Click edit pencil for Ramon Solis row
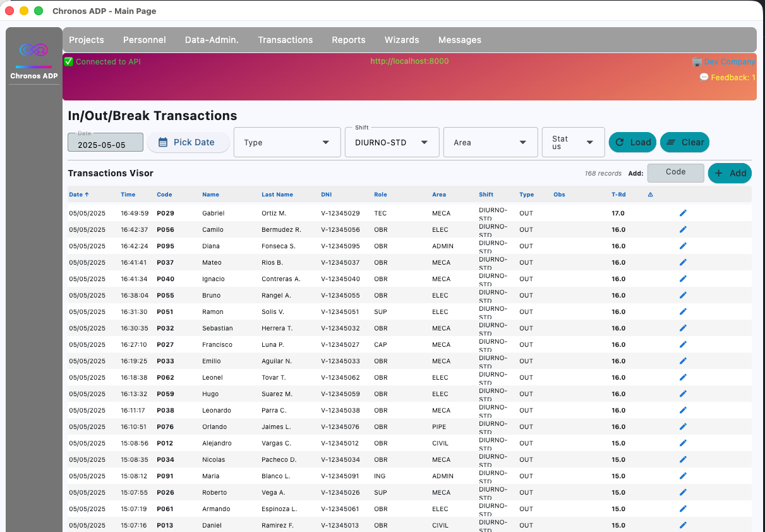The width and height of the screenshot is (765, 532). click(x=683, y=312)
